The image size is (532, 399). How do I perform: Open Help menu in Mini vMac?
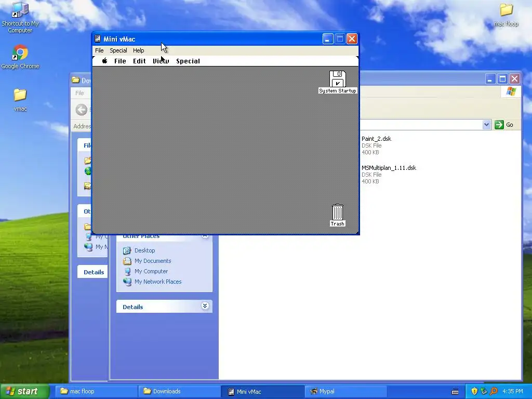pyautogui.click(x=138, y=50)
